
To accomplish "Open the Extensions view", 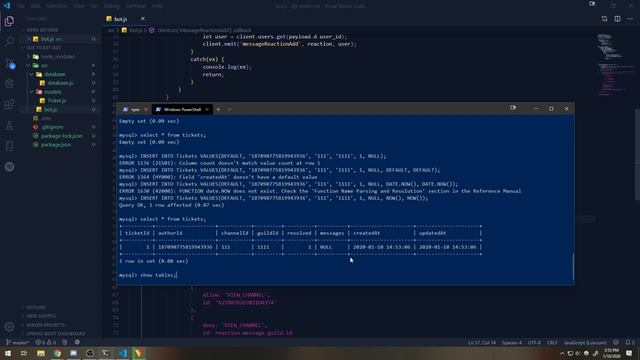I will (x=9, y=104).
